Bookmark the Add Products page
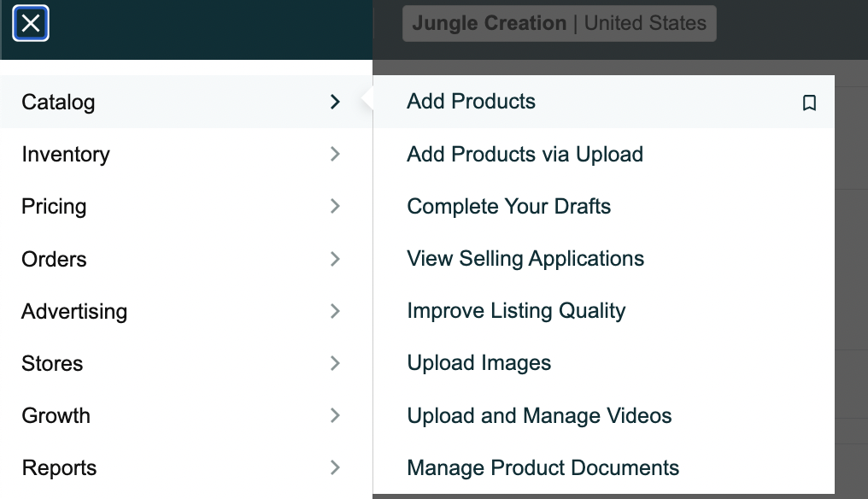 pos(809,103)
